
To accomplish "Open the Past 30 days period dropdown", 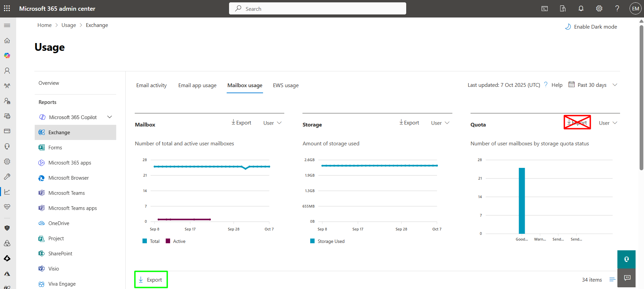I will pos(593,85).
